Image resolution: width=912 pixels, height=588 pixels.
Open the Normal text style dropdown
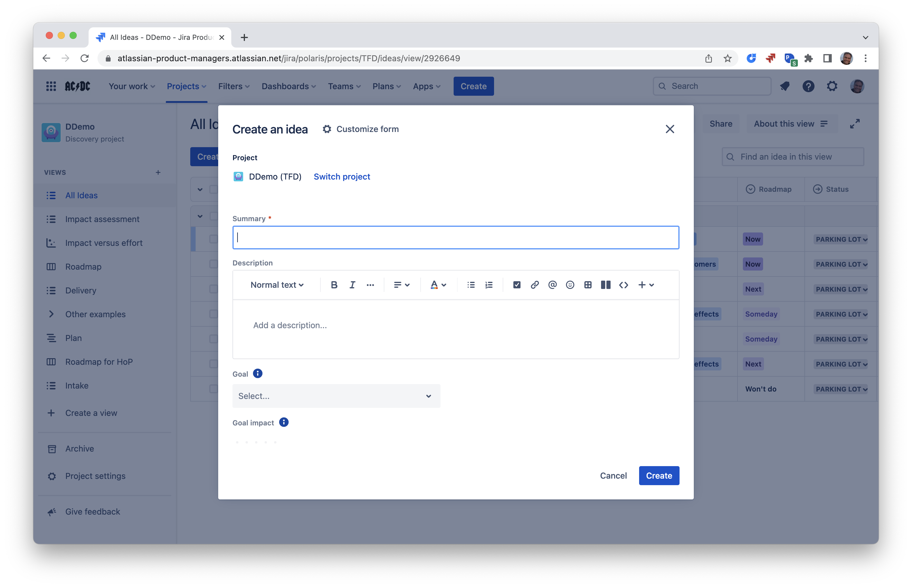pos(277,285)
